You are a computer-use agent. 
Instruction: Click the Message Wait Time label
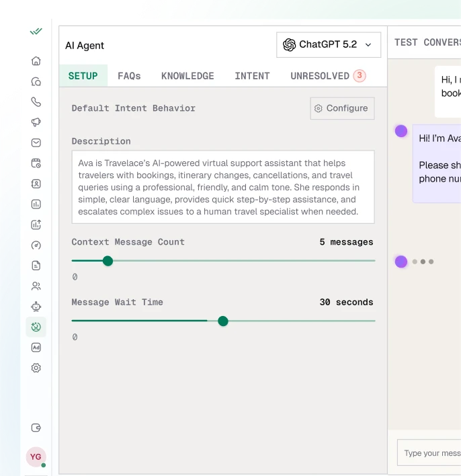click(117, 302)
